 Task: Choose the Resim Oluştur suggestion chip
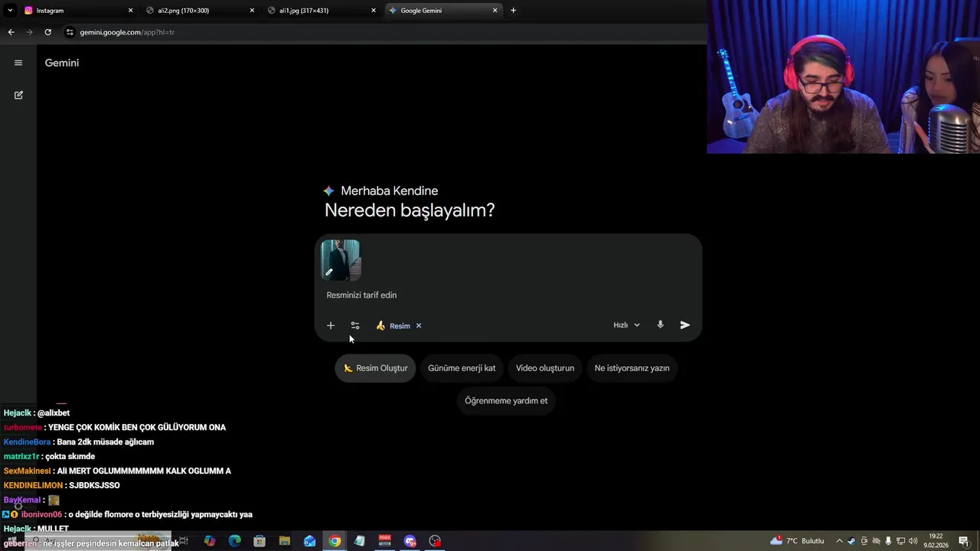tap(375, 368)
